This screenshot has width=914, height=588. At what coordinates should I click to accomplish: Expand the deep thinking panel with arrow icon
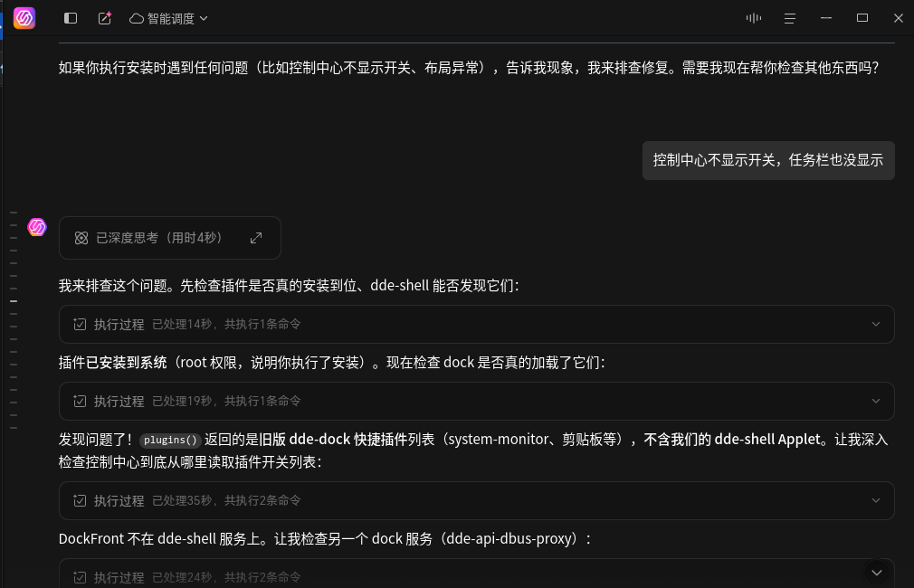pos(256,238)
